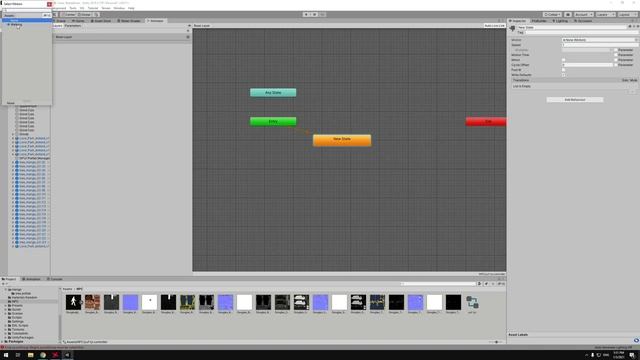This screenshot has height=360, width=640.
Task: Switch to the Animation tab in the bottom panel
Action: pyautogui.click(x=31, y=279)
